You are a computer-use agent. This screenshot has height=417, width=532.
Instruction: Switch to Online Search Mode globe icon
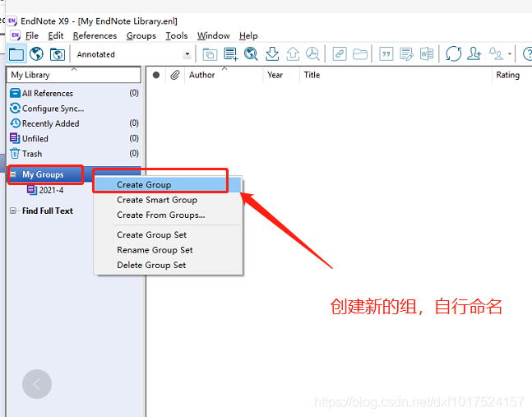click(x=37, y=54)
